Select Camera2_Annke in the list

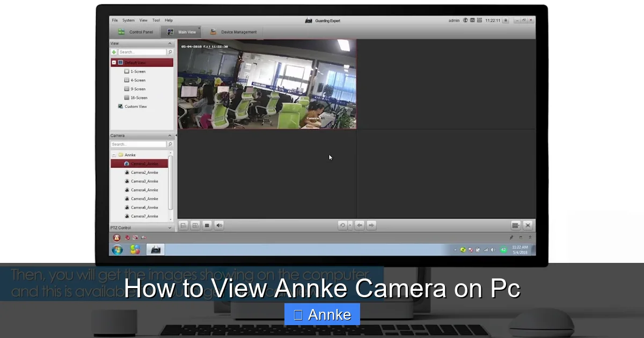[141, 173]
